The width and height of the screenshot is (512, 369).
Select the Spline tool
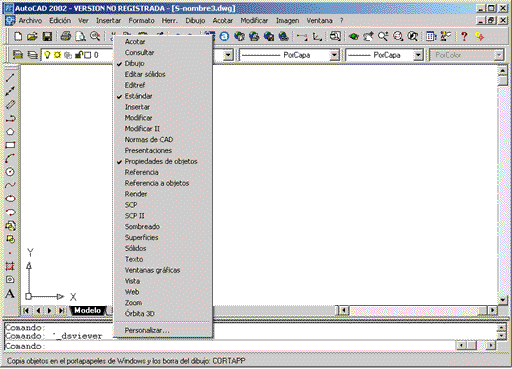[10, 185]
